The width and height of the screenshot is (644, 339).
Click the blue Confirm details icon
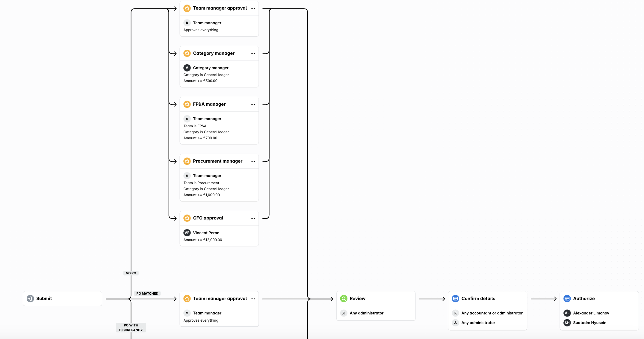pyautogui.click(x=455, y=299)
